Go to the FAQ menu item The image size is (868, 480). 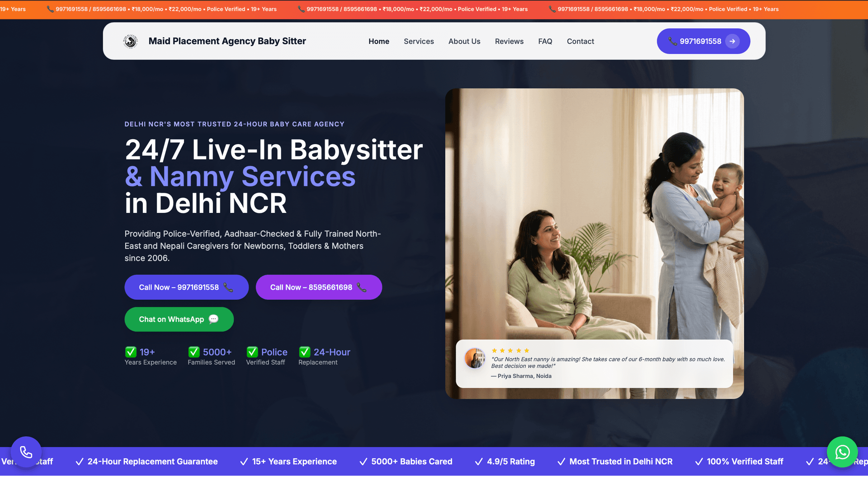point(545,41)
